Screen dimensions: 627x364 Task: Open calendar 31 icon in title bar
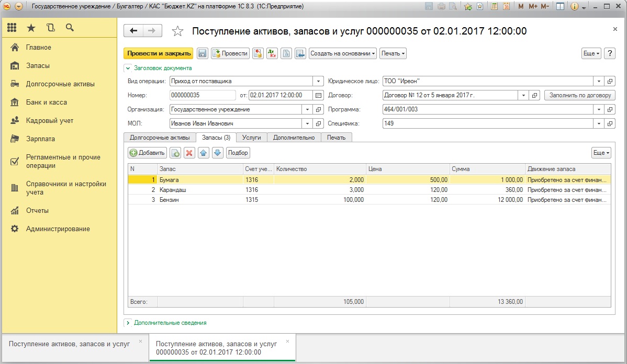pos(506,6)
